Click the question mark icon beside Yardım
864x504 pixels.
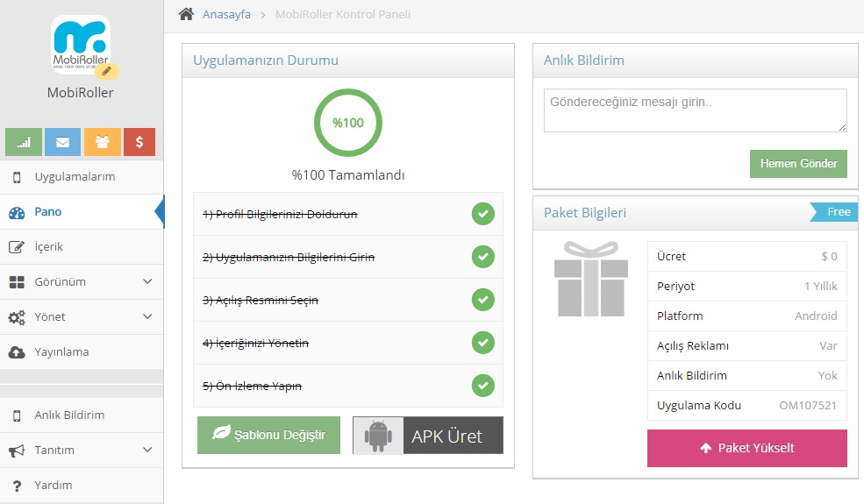point(17,486)
